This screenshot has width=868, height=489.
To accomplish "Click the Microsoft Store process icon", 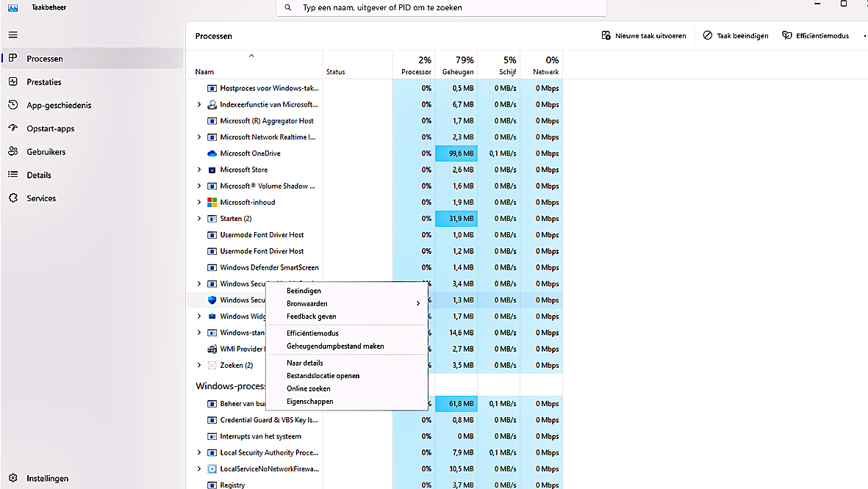I will pyautogui.click(x=212, y=170).
